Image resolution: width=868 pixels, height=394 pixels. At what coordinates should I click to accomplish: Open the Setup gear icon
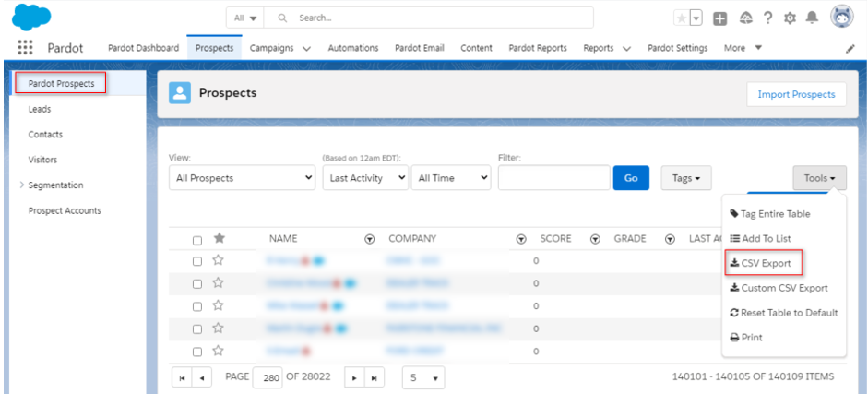pos(790,18)
